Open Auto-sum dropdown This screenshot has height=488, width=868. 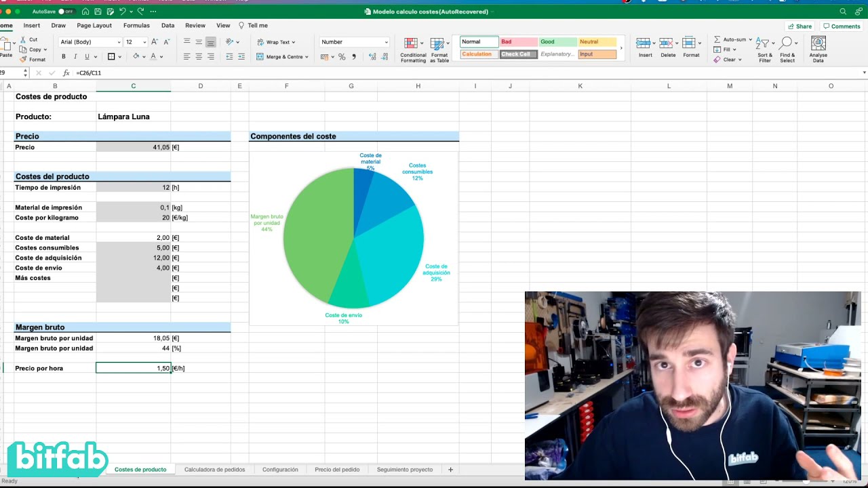[751, 39]
